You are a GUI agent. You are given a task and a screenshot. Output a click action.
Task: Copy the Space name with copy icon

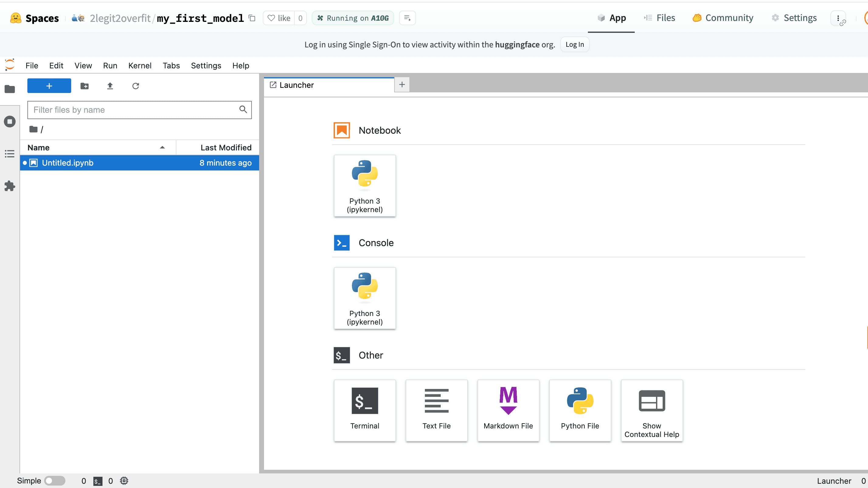pyautogui.click(x=252, y=18)
